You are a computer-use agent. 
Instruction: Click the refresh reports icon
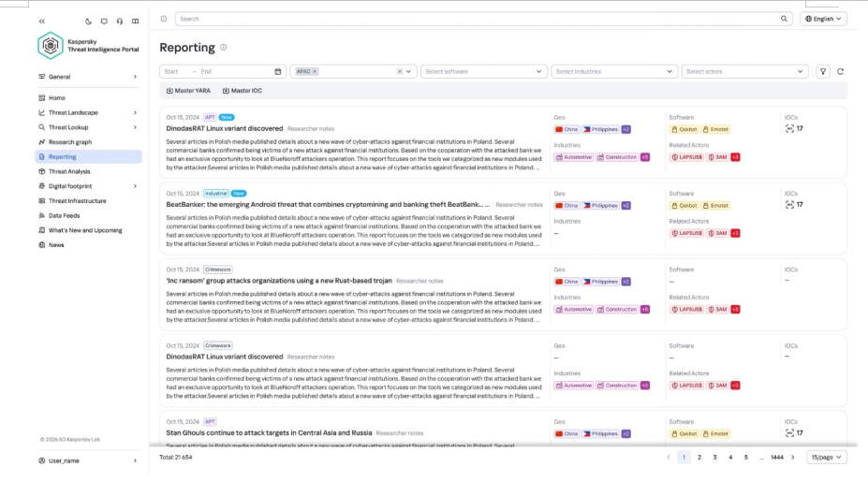840,71
